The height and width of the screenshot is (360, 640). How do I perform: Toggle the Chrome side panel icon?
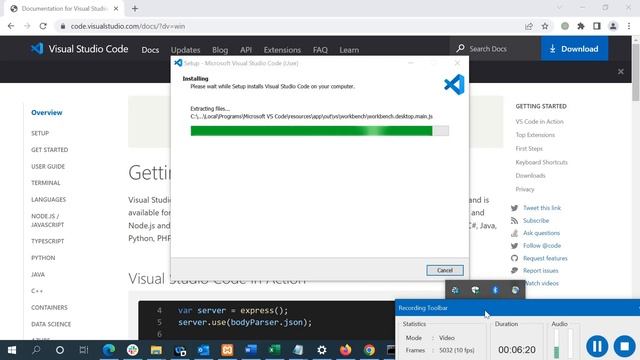597,26
